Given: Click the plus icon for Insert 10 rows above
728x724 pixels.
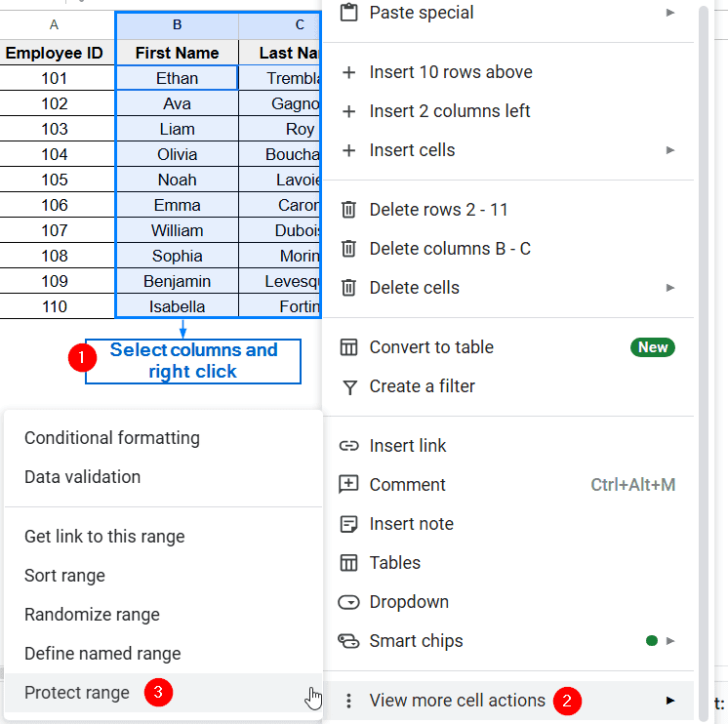Looking at the screenshot, I should coord(348,72).
